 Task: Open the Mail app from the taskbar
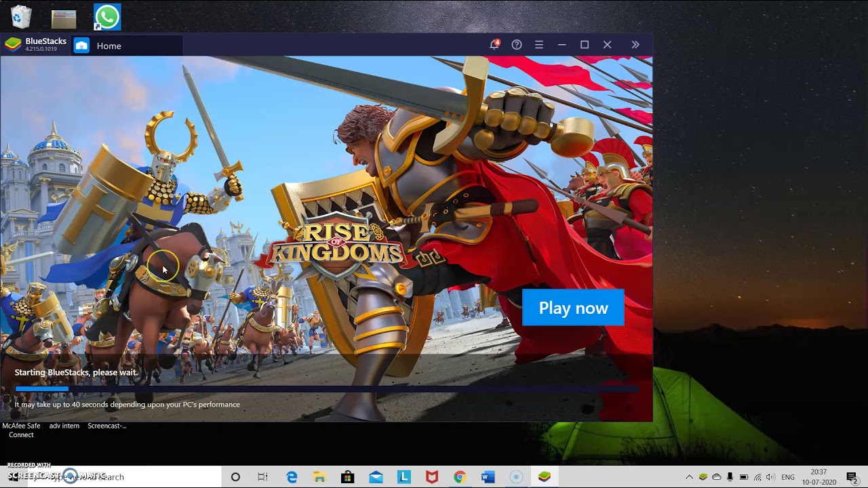pos(376,477)
